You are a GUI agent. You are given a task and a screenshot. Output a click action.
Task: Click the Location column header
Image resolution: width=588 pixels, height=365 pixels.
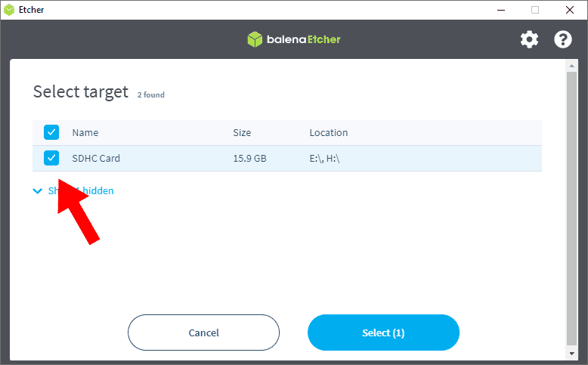[x=329, y=133]
